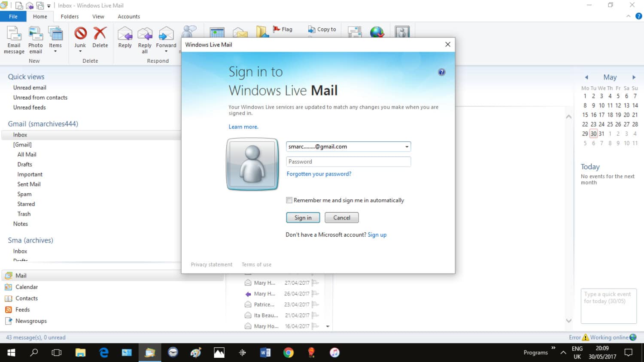Click the Flag icon in the ribbon

coord(277,29)
